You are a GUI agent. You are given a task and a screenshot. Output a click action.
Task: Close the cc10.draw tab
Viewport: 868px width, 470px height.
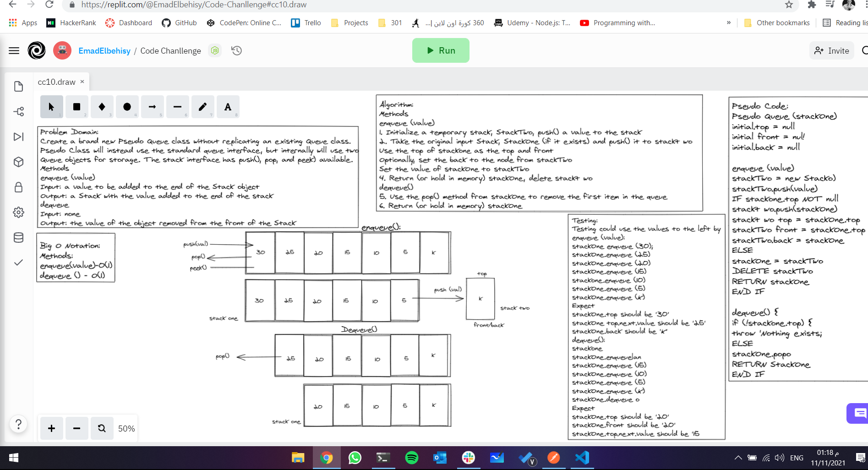[82, 82]
